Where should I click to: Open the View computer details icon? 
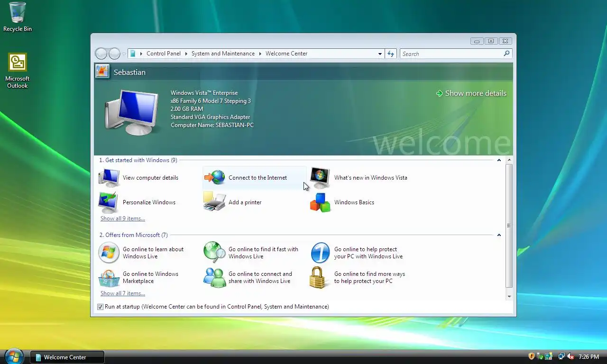click(x=109, y=178)
